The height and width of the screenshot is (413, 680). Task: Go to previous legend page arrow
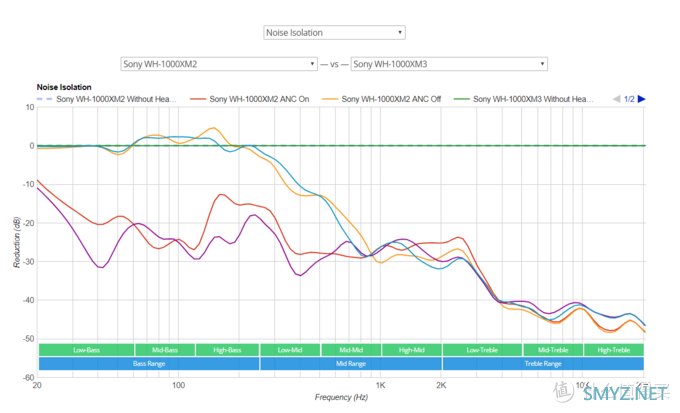(616, 99)
